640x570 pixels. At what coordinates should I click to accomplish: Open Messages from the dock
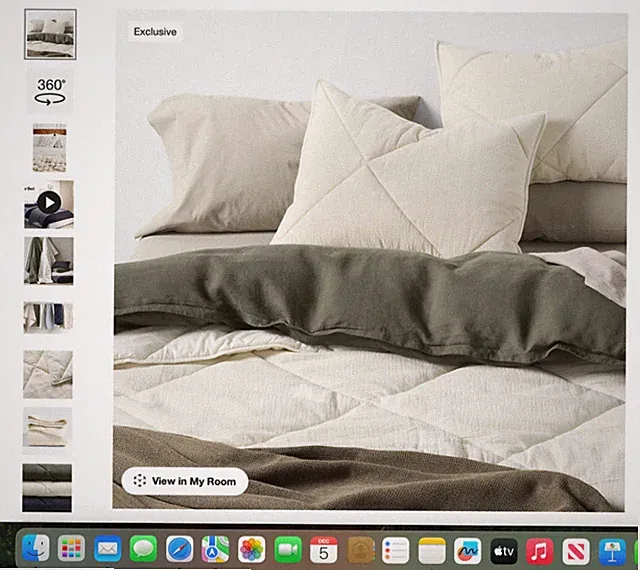click(143, 549)
